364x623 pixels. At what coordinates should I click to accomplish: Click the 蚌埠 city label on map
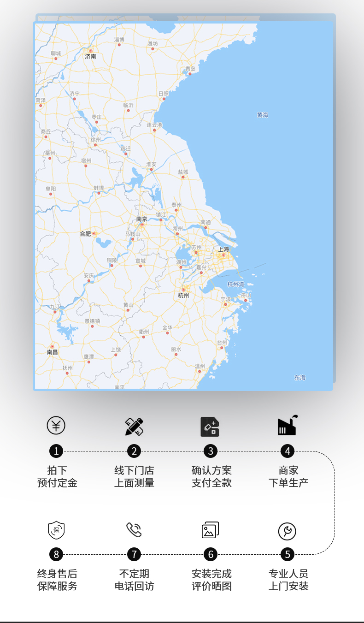click(99, 188)
